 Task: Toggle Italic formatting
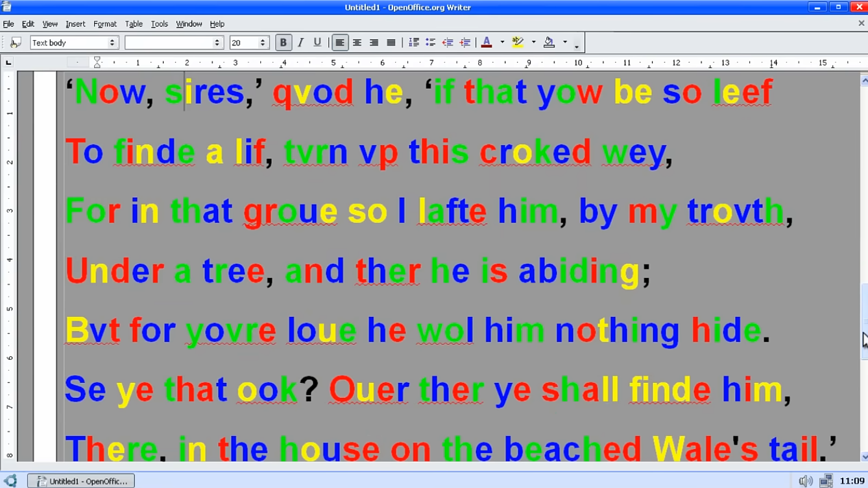300,43
